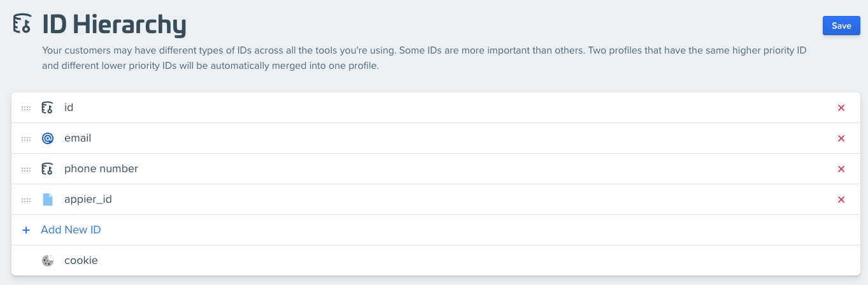Select the appier_id label text
This screenshot has height=285, width=868.
[x=88, y=200]
